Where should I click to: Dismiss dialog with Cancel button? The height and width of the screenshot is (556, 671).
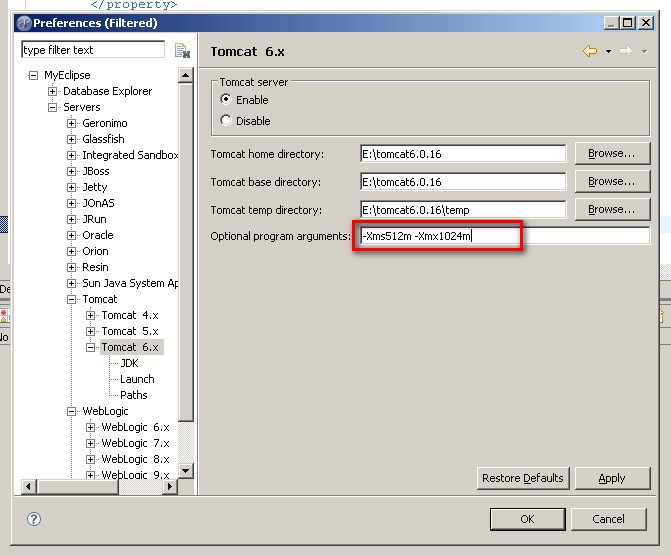pyautogui.click(x=609, y=519)
